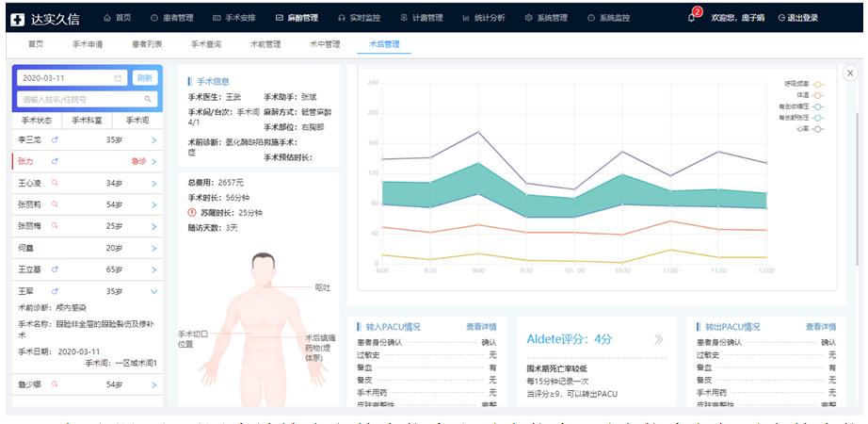Expand the 王心凌 patient row arrow
Viewport: 868px width, 424px height.
(x=154, y=183)
